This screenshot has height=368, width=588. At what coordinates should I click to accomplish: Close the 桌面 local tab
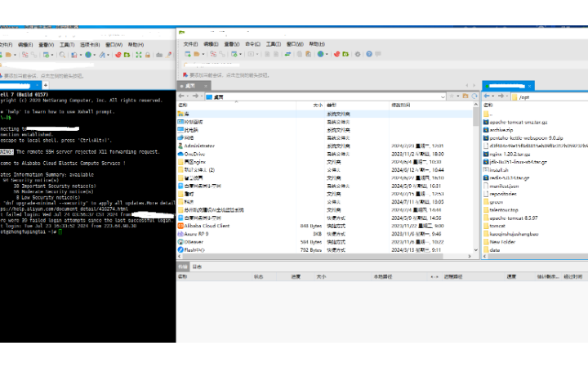pyautogui.click(x=206, y=86)
